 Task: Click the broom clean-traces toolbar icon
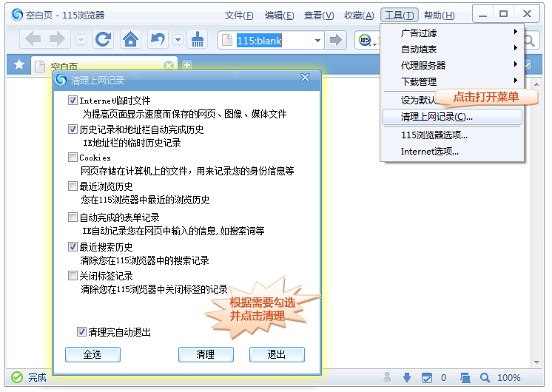(198, 39)
